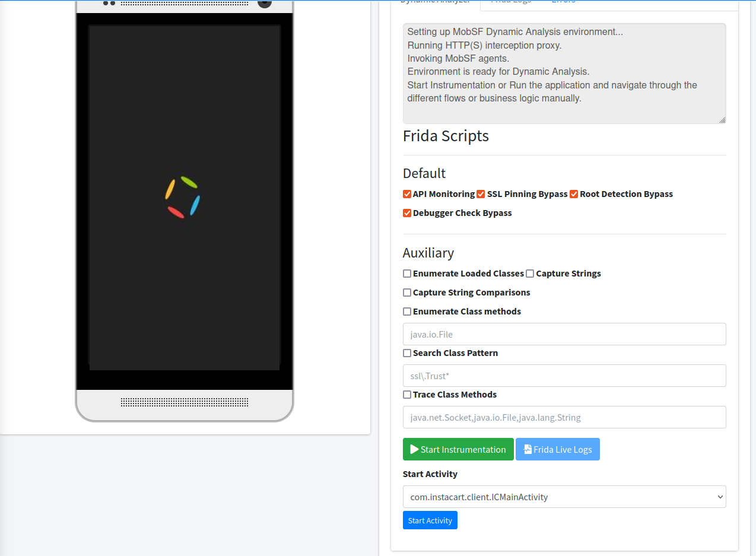Tick Enumerate Class methods checkbox
The image size is (756, 556).
[x=407, y=312]
